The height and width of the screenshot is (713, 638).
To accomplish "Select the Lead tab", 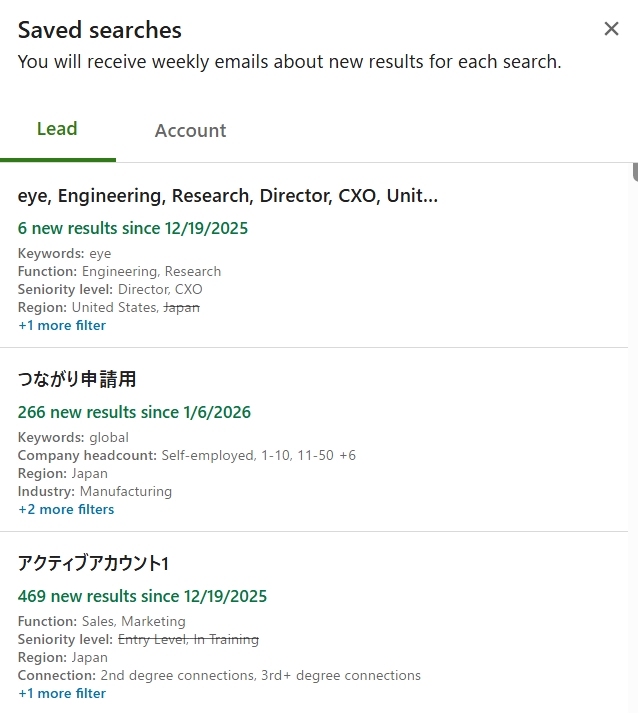I will coord(57,129).
